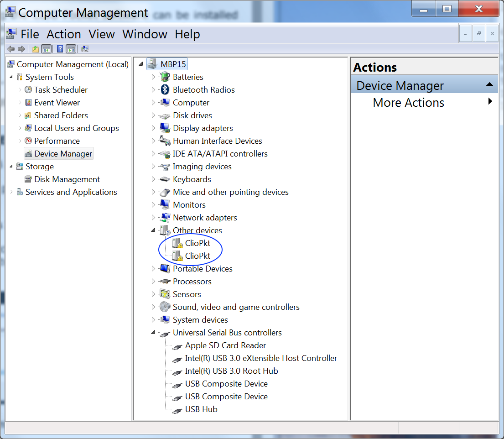Viewport: 504px width, 439px height.
Task: Click the Processors chip icon
Action: [165, 282]
